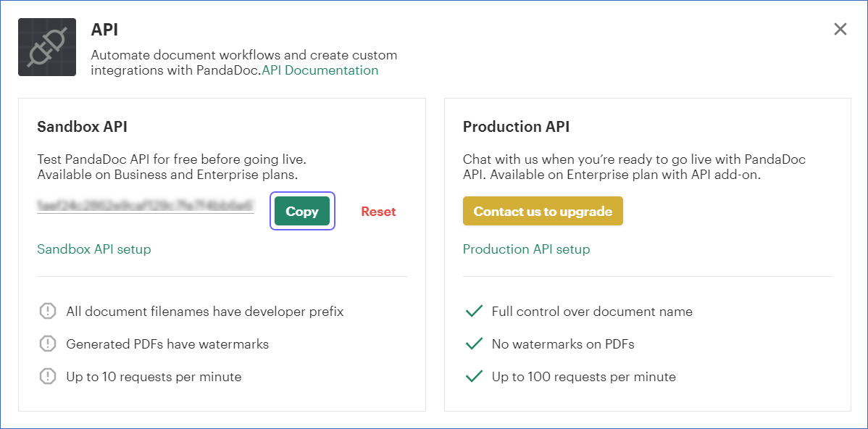Click the API plug icon thumbnail

tap(47, 47)
